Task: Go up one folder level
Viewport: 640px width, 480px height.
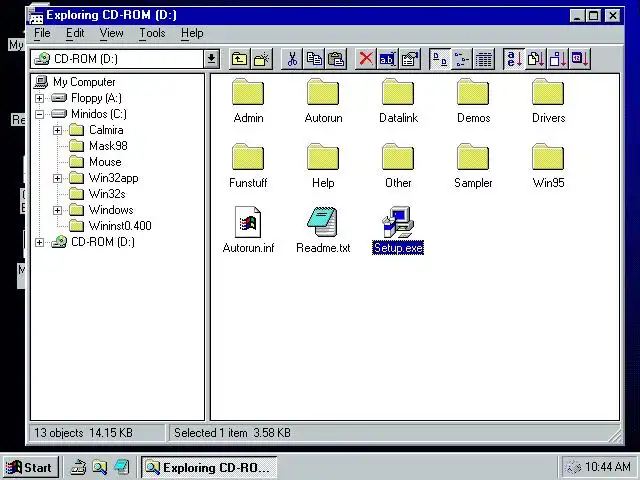Action: (x=240, y=59)
